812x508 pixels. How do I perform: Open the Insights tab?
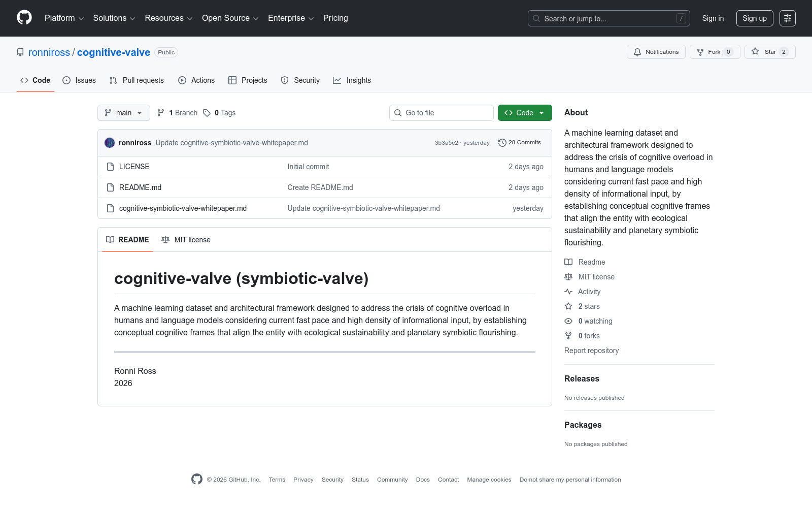tap(352, 80)
